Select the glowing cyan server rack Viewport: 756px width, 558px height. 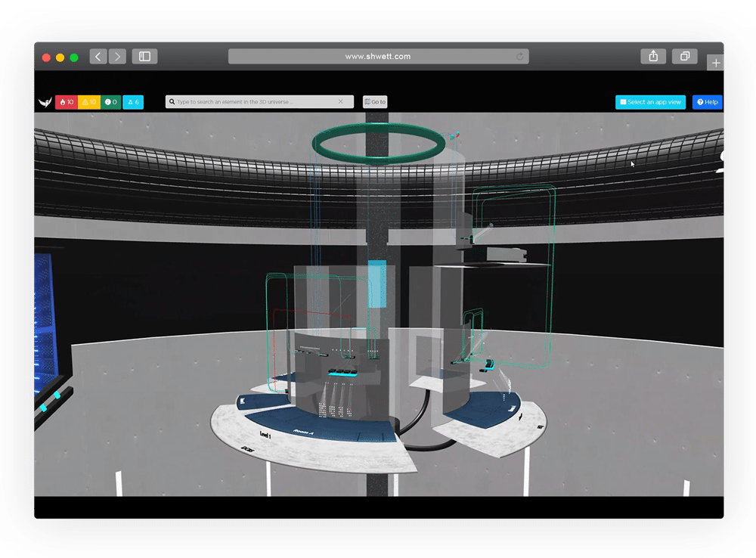(x=342, y=372)
